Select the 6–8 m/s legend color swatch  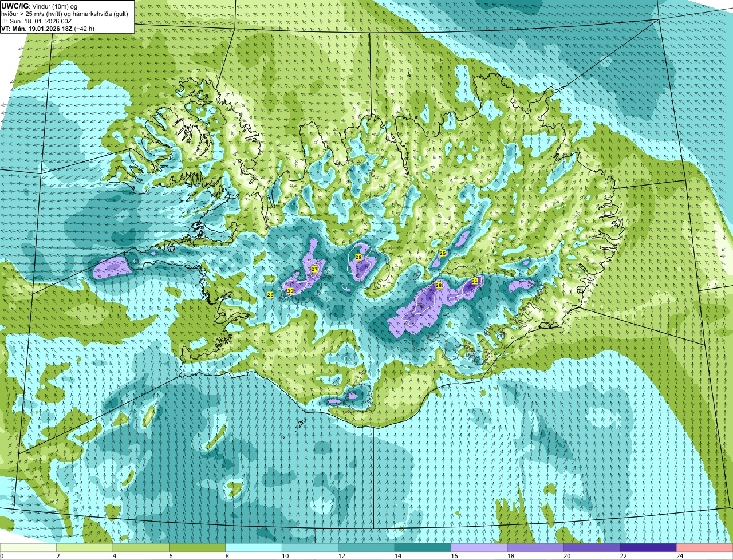[x=198, y=547]
